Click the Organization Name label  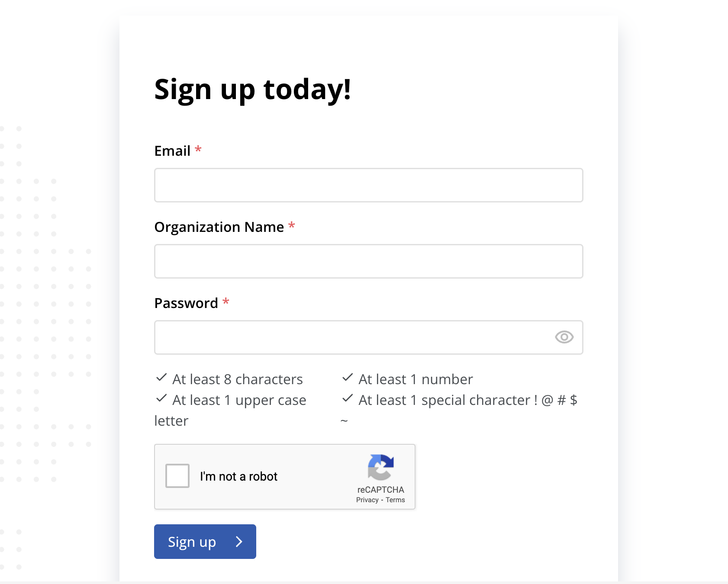click(219, 227)
